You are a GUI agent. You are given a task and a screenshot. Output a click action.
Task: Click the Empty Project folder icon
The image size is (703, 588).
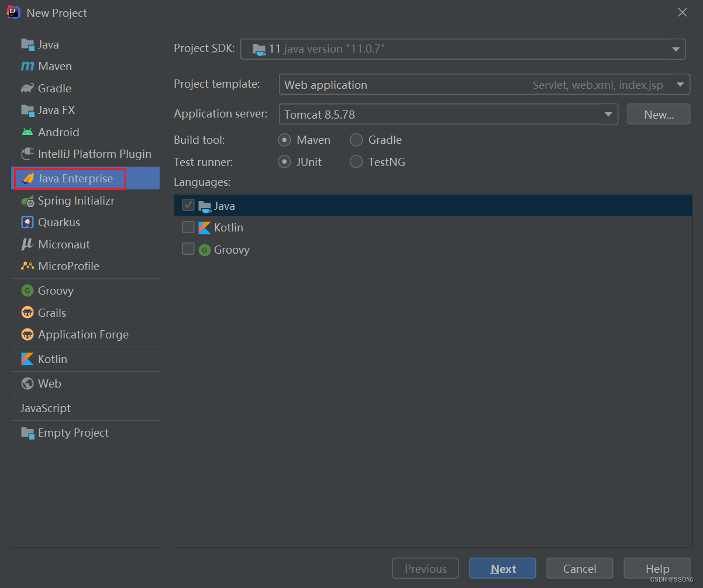click(x=27, y=433)
